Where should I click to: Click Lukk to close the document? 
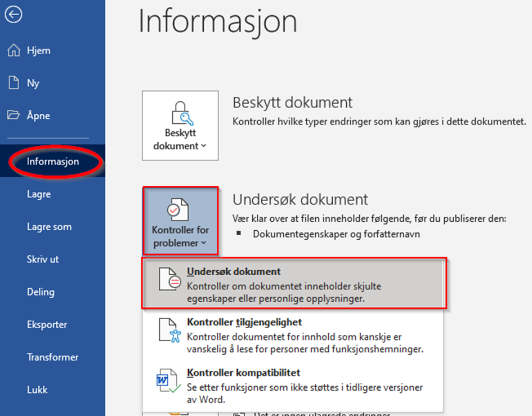[x=37, y=390]
